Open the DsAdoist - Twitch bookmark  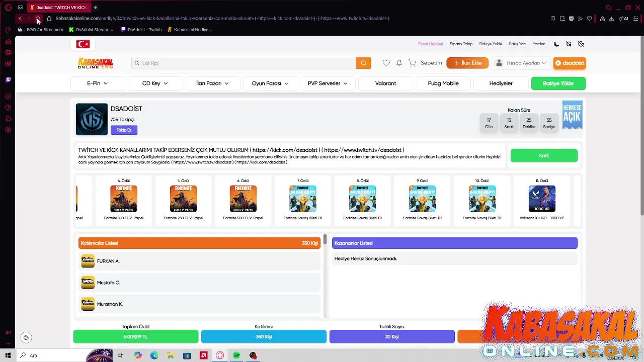point(141,30)
